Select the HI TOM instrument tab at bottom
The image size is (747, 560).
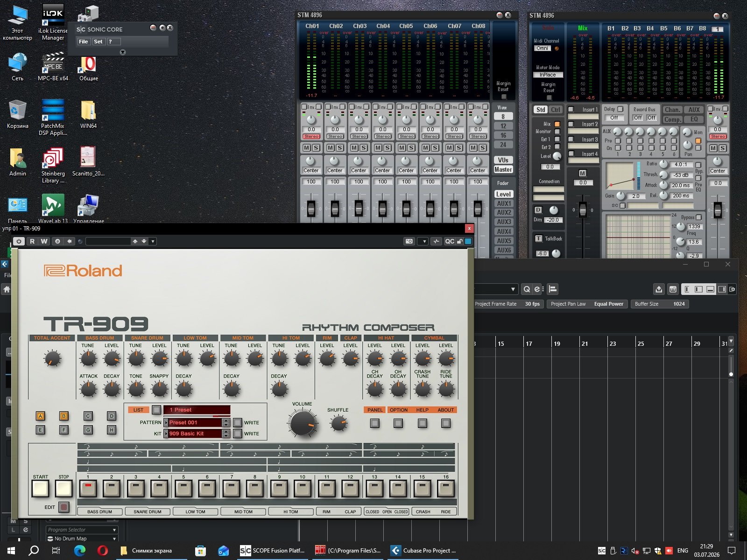(x=290, y=511)
